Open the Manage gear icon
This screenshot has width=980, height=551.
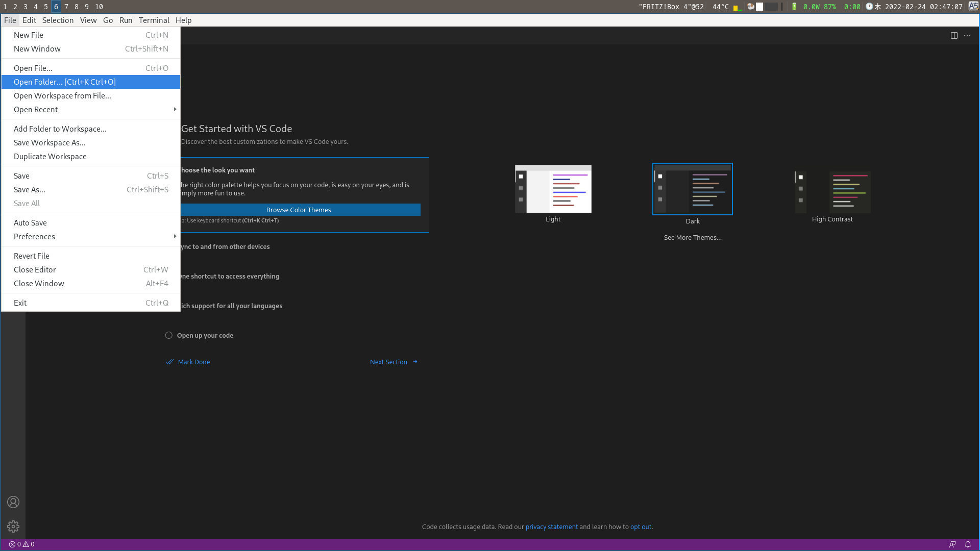point(13,527)
